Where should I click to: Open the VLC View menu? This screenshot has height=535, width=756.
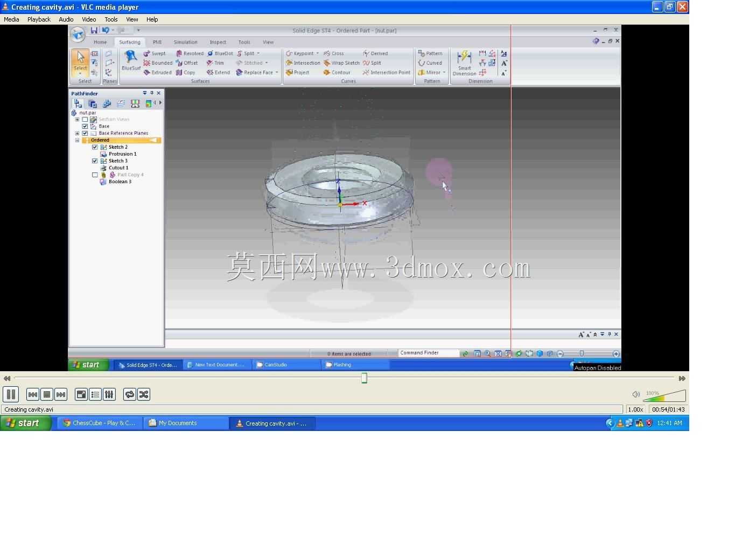pos(132,19)
